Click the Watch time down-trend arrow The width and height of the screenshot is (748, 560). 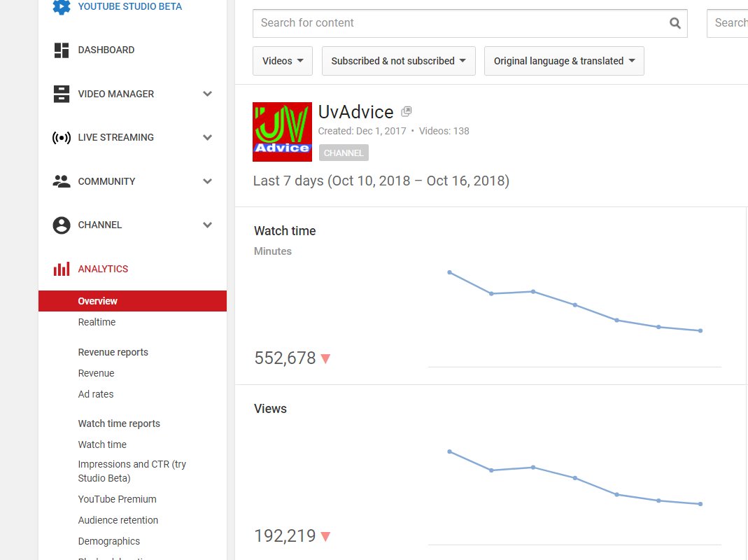(x=326, y=358)
